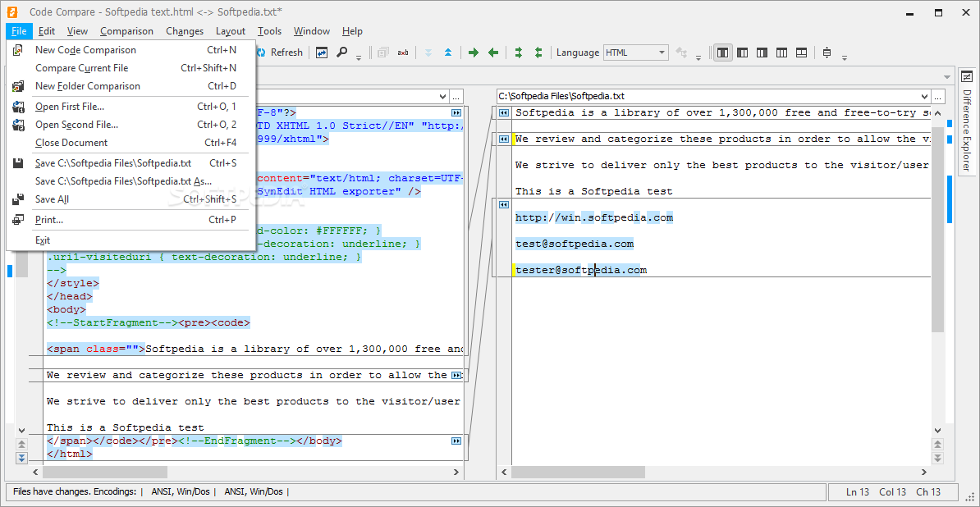The image size is (980, 507).
Task: Click the a×b ignore option icon
Action: [402, 53]
